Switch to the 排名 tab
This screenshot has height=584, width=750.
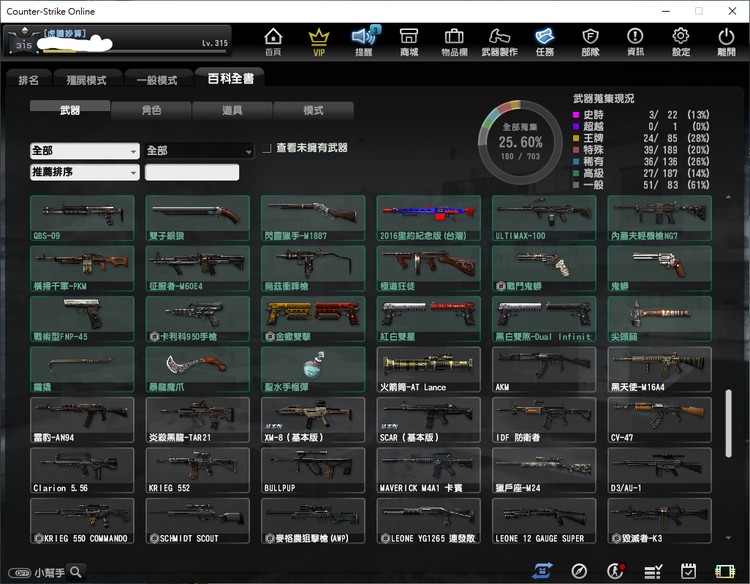coord(28,79)
